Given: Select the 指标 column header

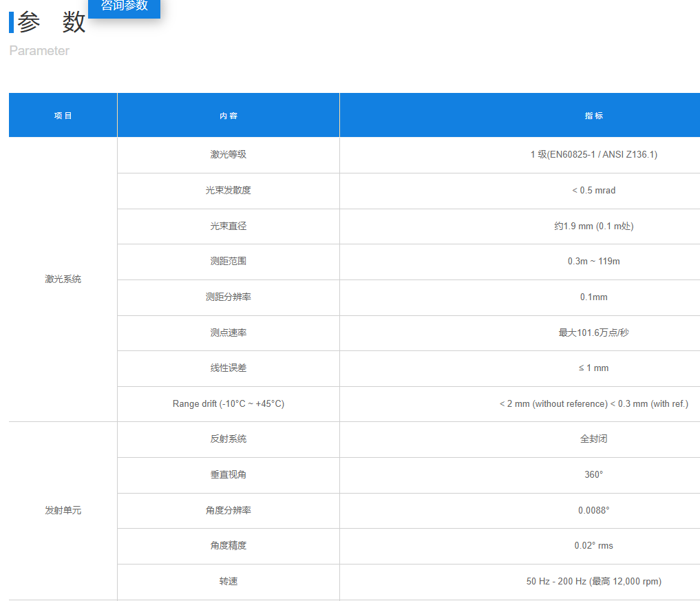Looking at the screenshot, I should (593, 116).
